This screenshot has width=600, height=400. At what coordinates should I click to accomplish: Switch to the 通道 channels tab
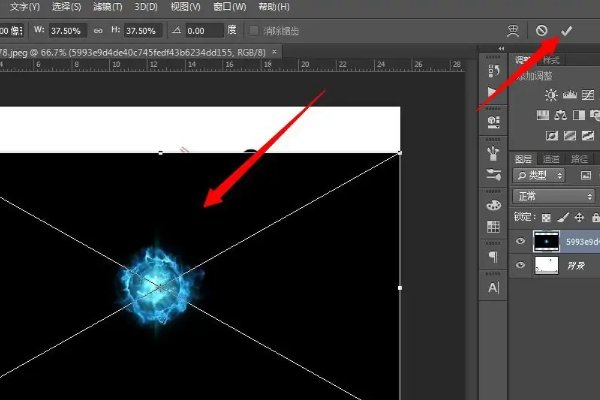(x=551, y=158)
